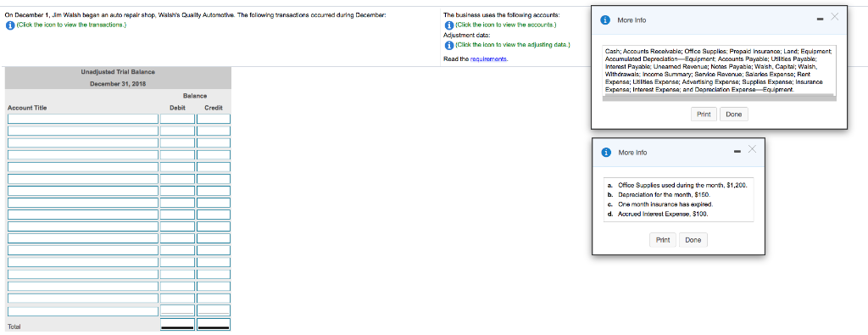
Task: Print the adjustment data dialog
Action: (x=663, y=240)
